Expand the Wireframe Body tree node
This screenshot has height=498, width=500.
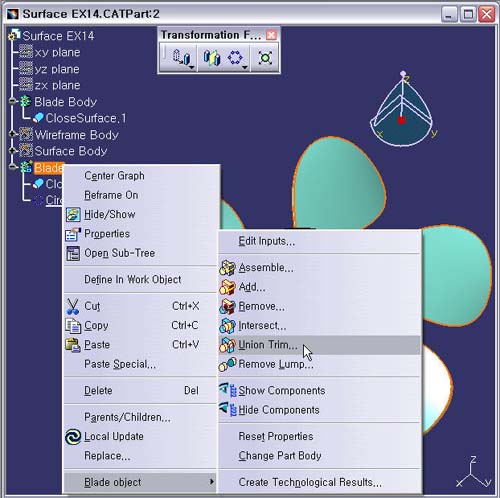(x=13, y=134)
